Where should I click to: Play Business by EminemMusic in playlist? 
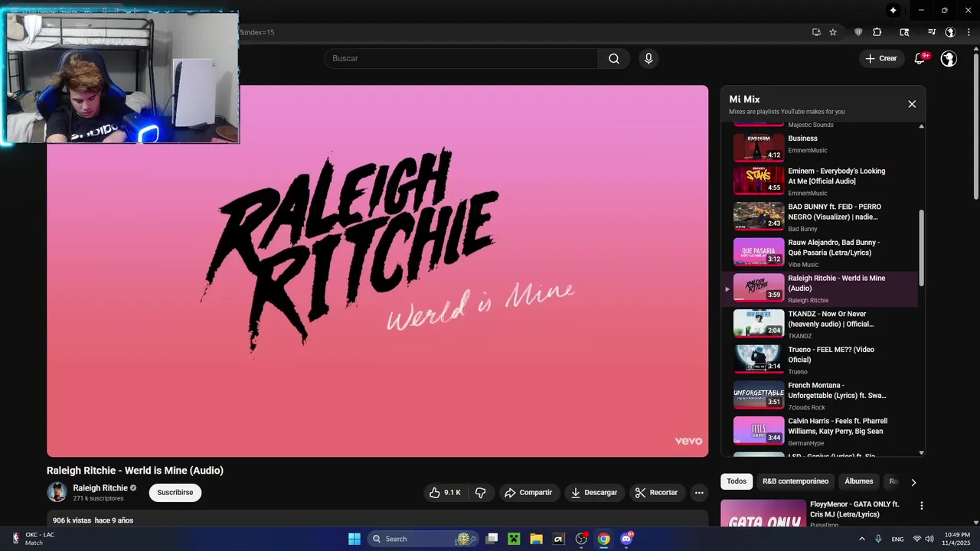pyautogui.click(x=821, y=146)
